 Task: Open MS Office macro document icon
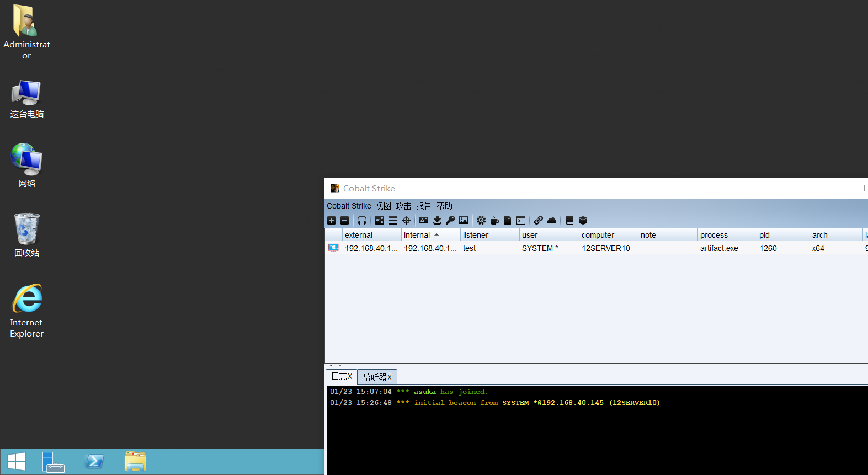[x=508, y=220]
